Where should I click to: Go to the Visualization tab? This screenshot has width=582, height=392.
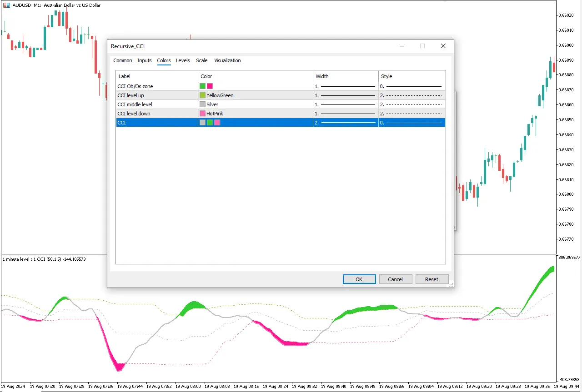(x=227, y=60)
